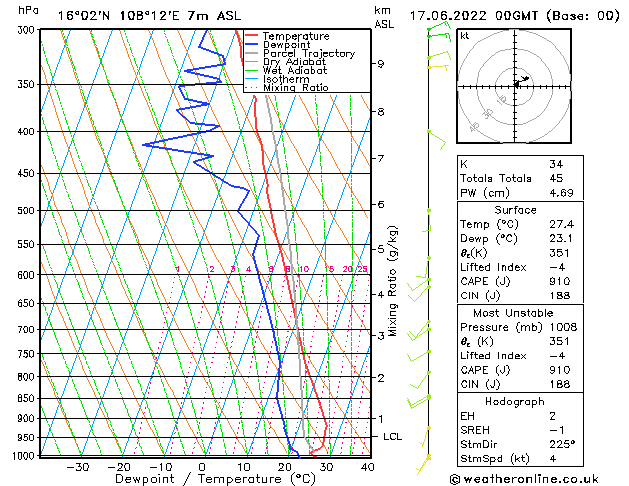
Task: Click the 650 hPa pressure label
Action: (28, 304)
